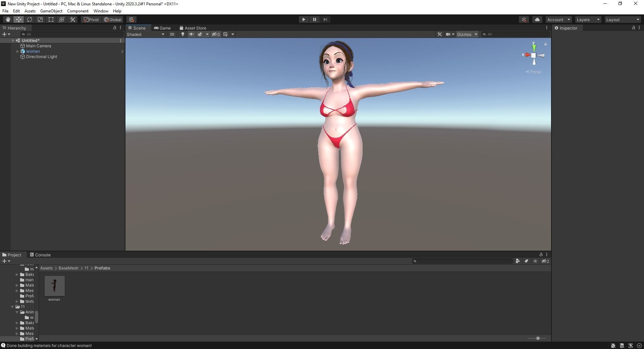Open the Inspector panel options menu
The image size is (644, 349).
(x=639, y=28)
